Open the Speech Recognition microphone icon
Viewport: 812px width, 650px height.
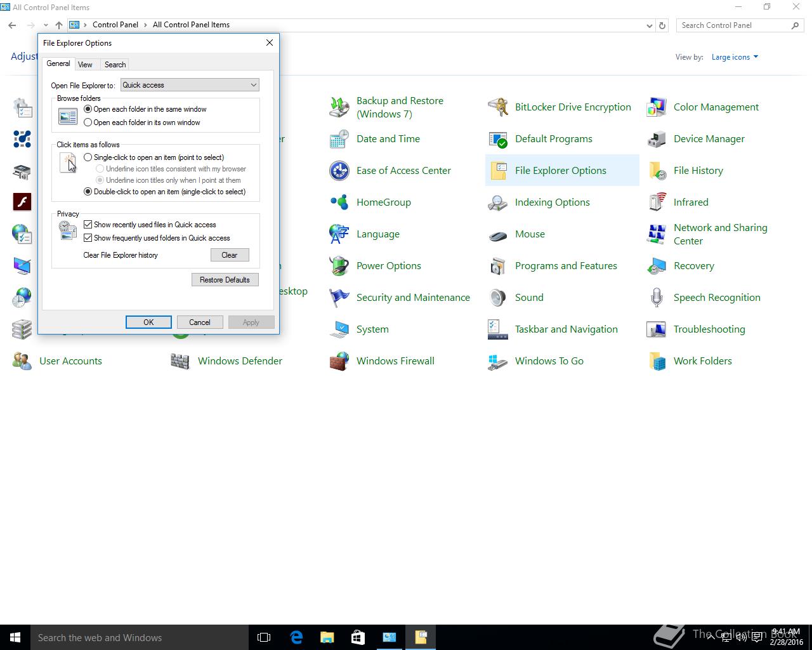point(657,298)
